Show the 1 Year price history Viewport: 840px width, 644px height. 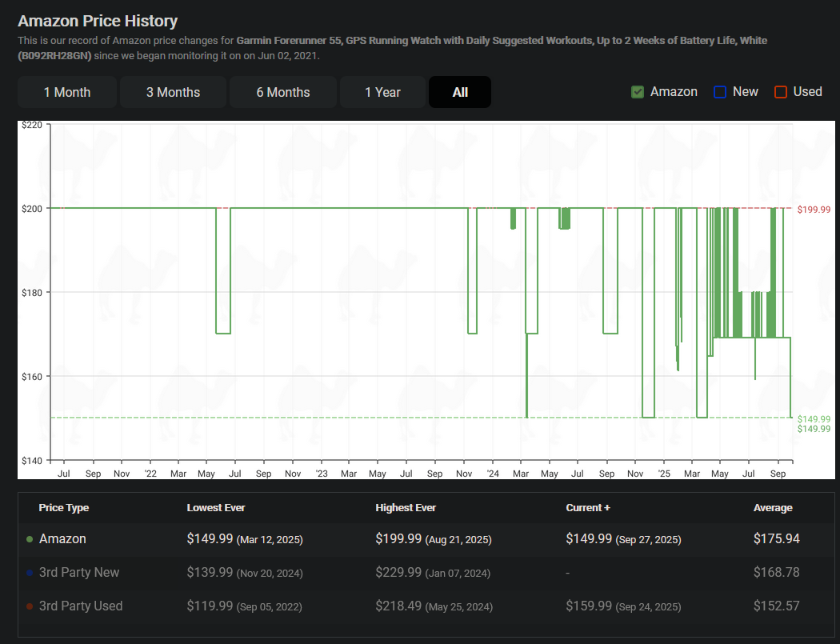[x=382, y=92]
